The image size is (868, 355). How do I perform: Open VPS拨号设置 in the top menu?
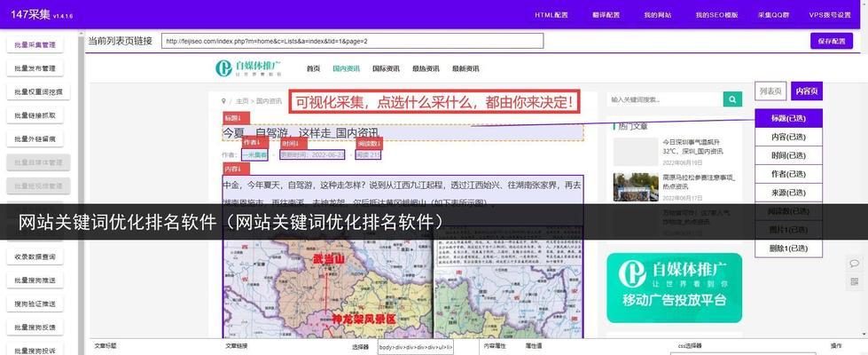pyautogui.click(x=830, y=15)
